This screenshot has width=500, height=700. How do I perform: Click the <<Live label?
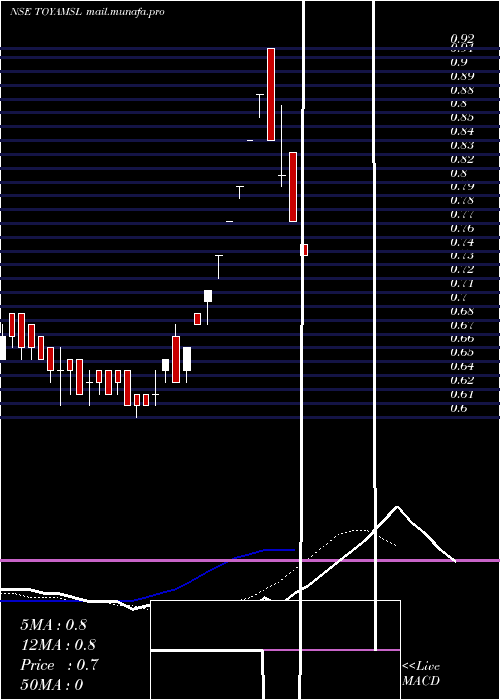click(421, 667)
